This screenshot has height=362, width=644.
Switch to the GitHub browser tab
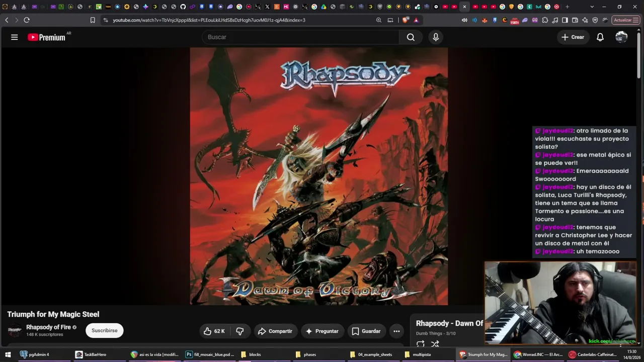tap(183, 7)
